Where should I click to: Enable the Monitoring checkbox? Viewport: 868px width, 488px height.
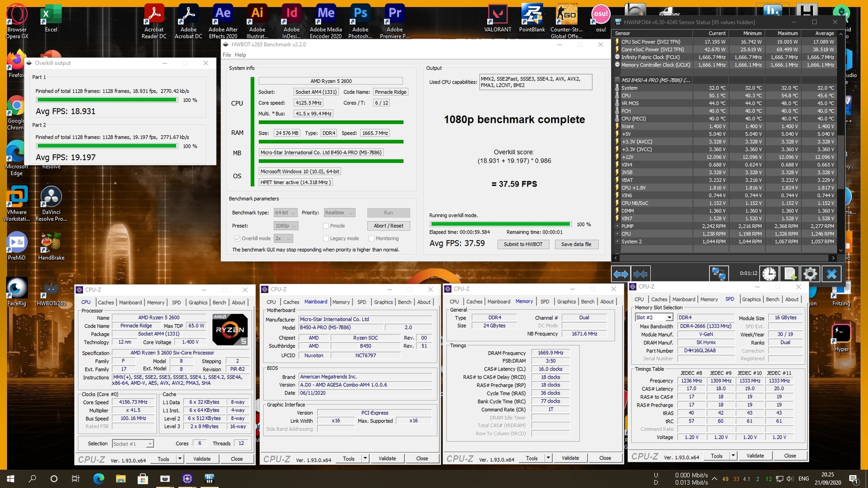pyautogui.click(x=372, y=239)
